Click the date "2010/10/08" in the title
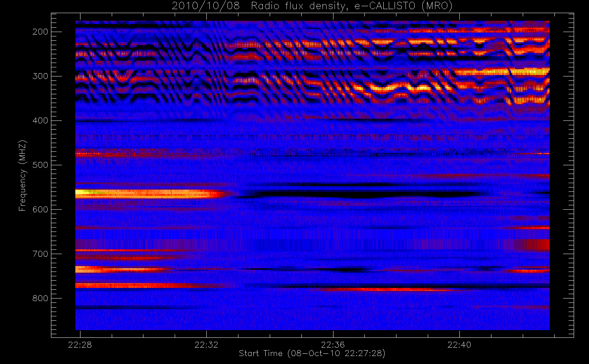The image size is (589, 364). (206, 6)
